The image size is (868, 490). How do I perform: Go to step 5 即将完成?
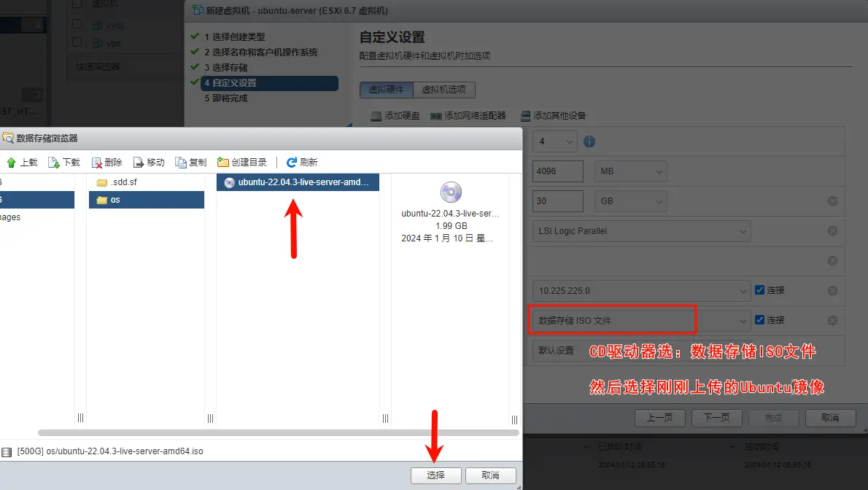pos(226,98)
